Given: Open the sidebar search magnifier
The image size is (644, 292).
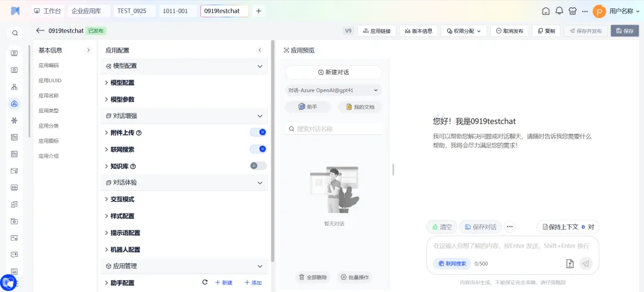Looking at the screenshot, I should click(x=15, y=33).
